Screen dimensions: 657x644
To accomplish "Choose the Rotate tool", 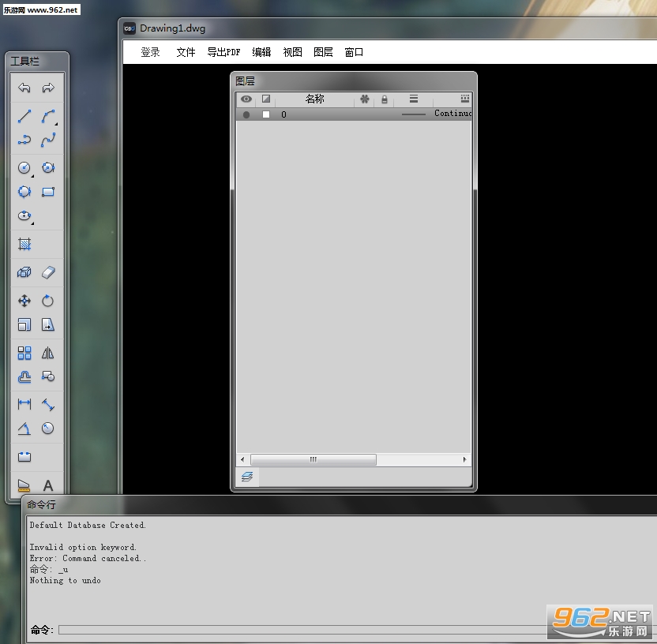I will tap(47, 301).
